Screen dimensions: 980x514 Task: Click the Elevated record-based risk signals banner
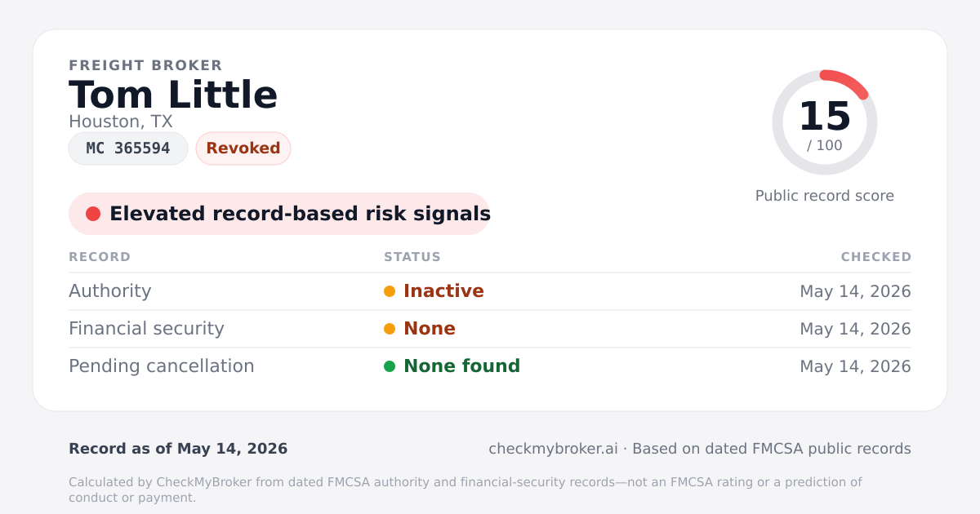click(x=279, y=214)
